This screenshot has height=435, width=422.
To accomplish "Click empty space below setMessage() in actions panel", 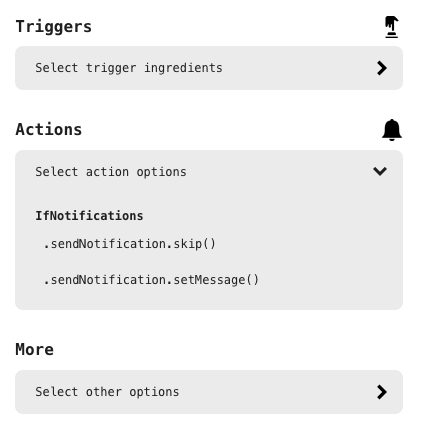I will [209, 299].
